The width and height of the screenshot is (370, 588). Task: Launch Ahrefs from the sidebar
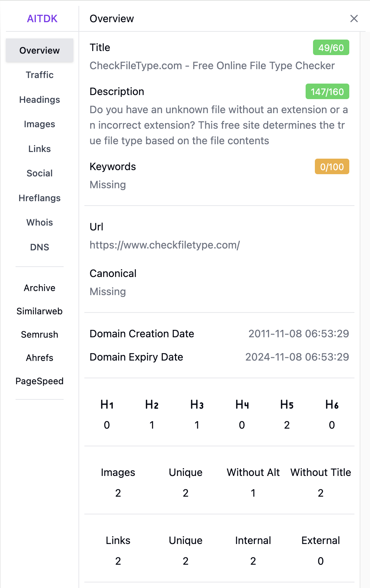[x=40, y=358]
